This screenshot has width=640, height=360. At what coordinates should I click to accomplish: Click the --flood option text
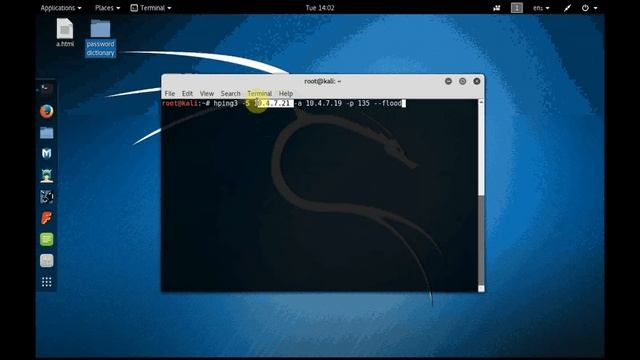point(388,103)
